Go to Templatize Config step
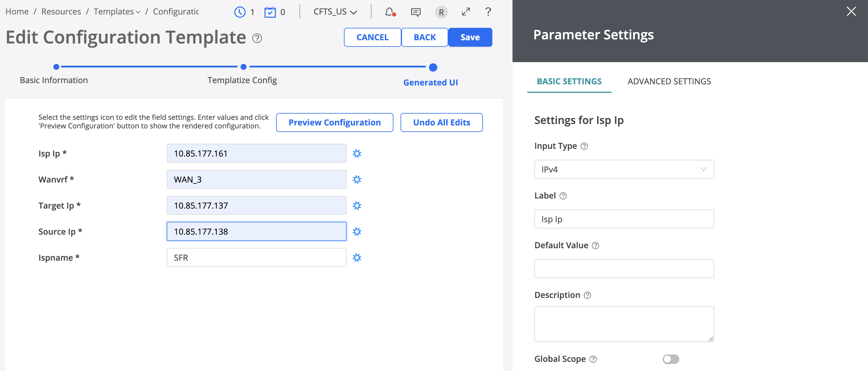 tap(242, 80)
